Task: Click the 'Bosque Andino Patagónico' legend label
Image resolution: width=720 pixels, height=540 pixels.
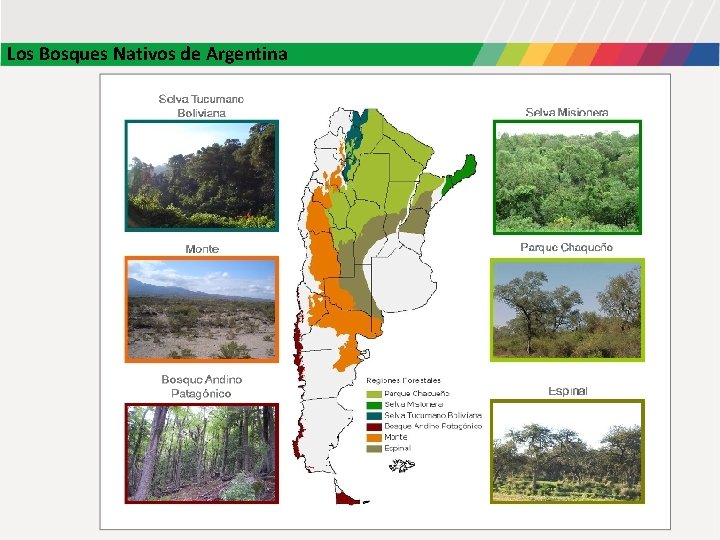Action: [433, 426]
